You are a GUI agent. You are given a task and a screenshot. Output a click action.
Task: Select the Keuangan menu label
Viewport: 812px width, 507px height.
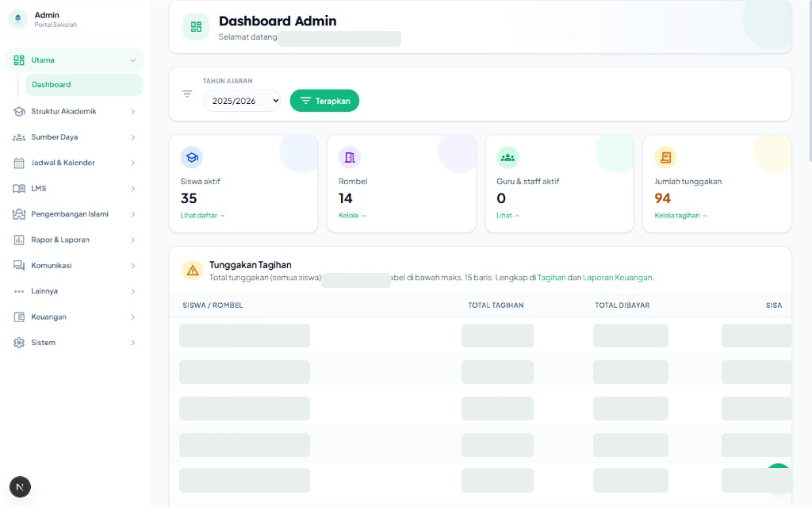(48, 317)
